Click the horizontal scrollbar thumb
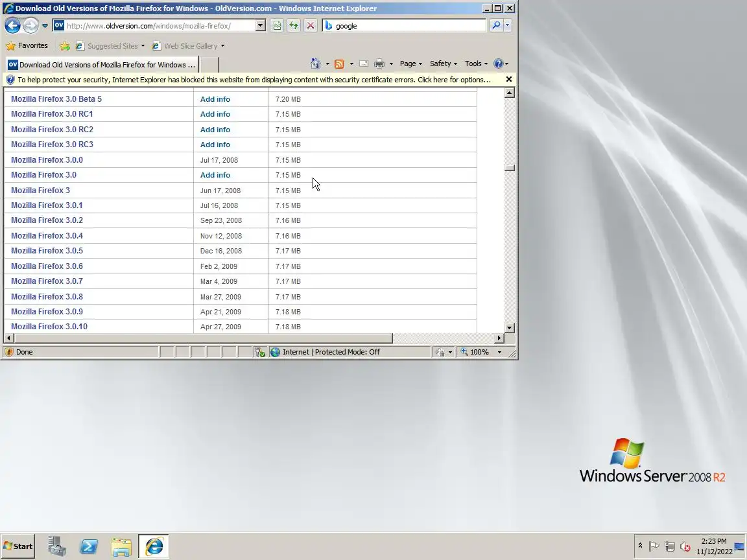The image size is (747, 560). [204, 338]
